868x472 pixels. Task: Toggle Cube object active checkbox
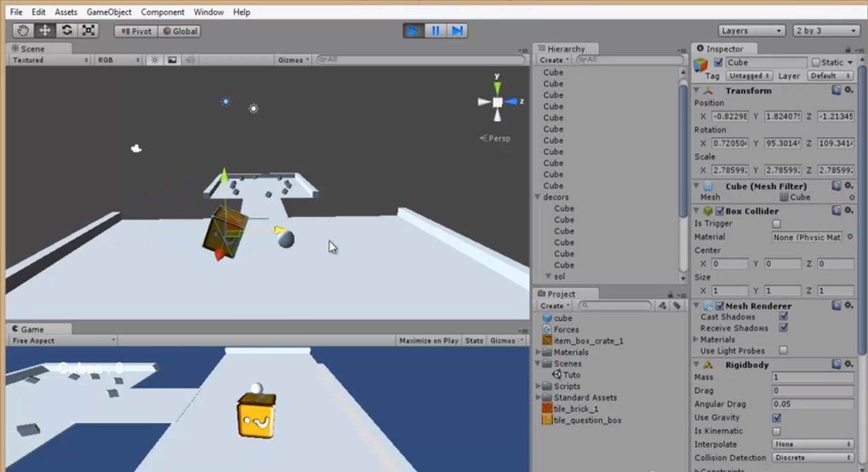[718, 63]
